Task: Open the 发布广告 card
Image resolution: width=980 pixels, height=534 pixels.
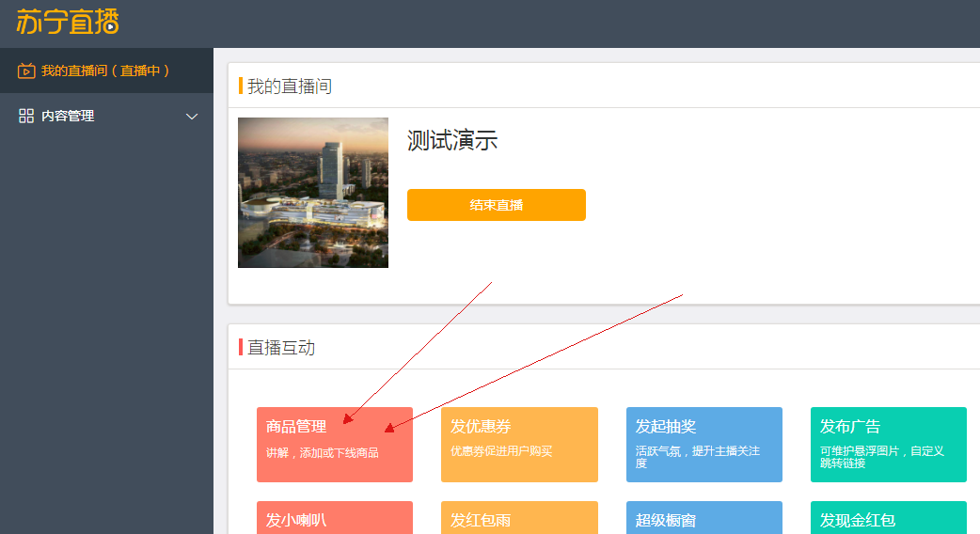Action: [889, 445]
